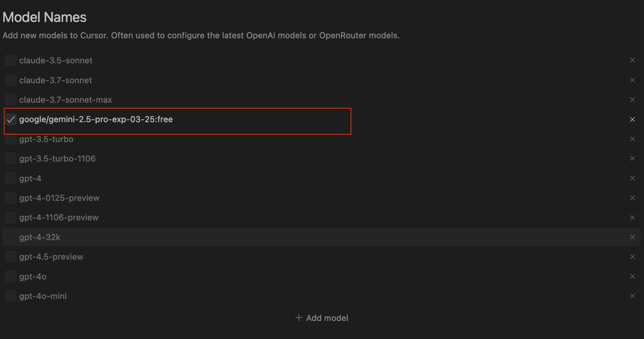
Task: Delete the gpt-4 model via X icon
Action: tap(632, 178)
